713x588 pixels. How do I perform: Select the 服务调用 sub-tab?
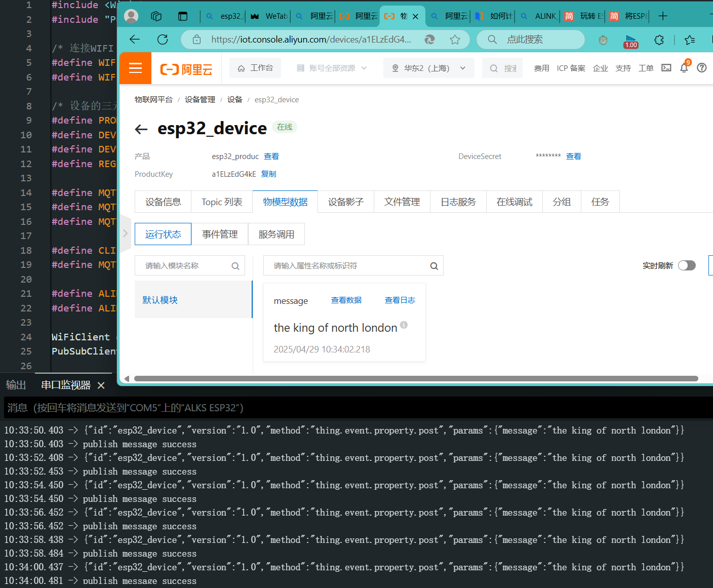click(x=276, y=234)
